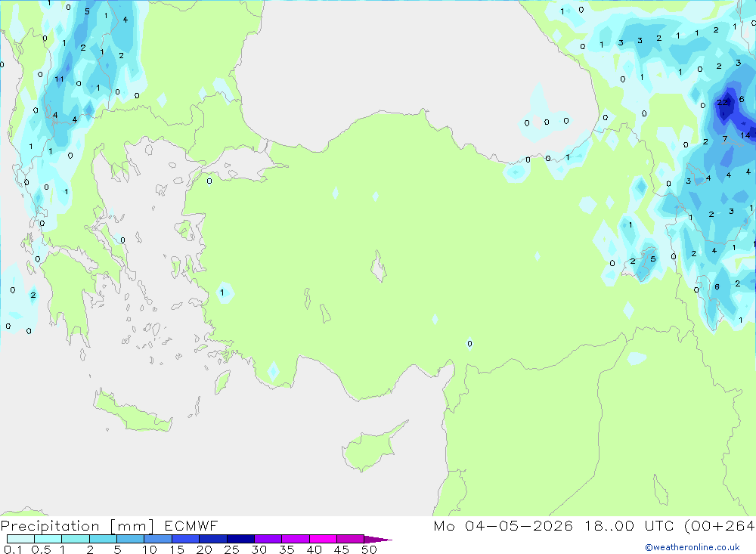Click the "ECMWF" model label
The height and width of the screenshot is (554, 756).
pyautogui.click(x=191, y=525)
